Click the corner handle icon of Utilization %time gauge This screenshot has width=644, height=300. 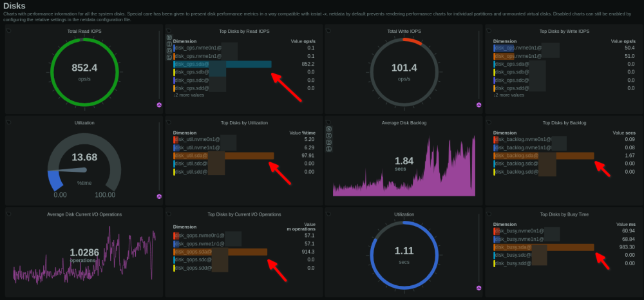click(8, 122)
